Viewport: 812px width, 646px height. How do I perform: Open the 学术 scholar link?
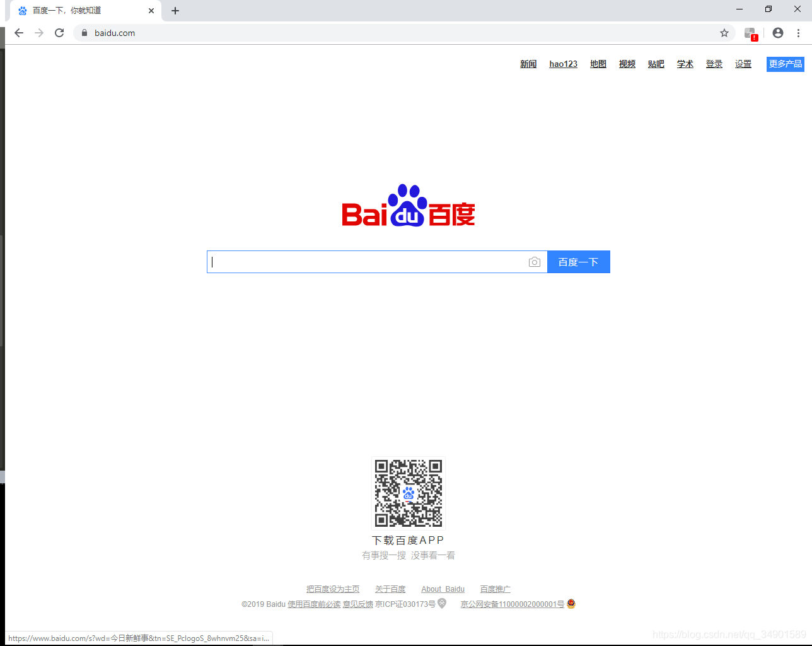pos(685,64)
